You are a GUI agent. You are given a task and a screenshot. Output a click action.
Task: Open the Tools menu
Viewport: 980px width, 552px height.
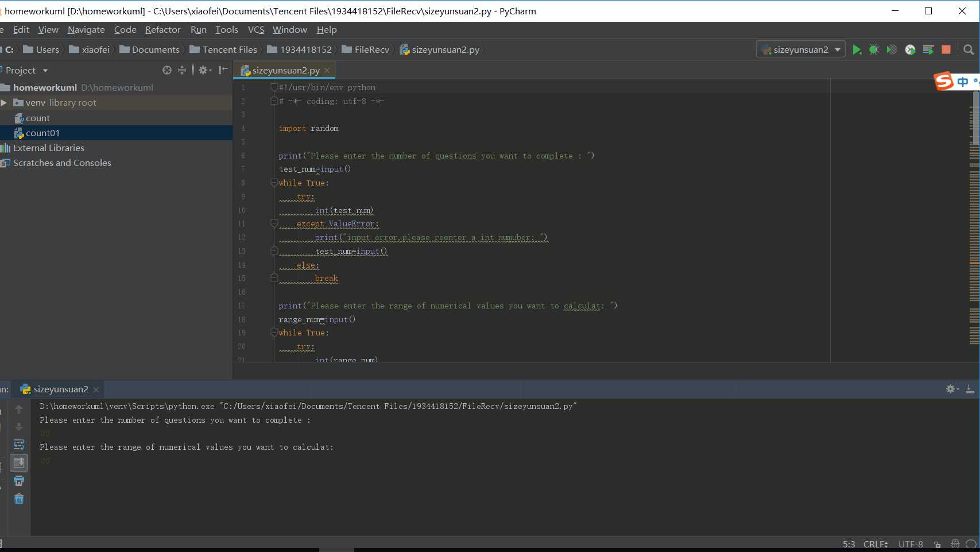[227, 29]
